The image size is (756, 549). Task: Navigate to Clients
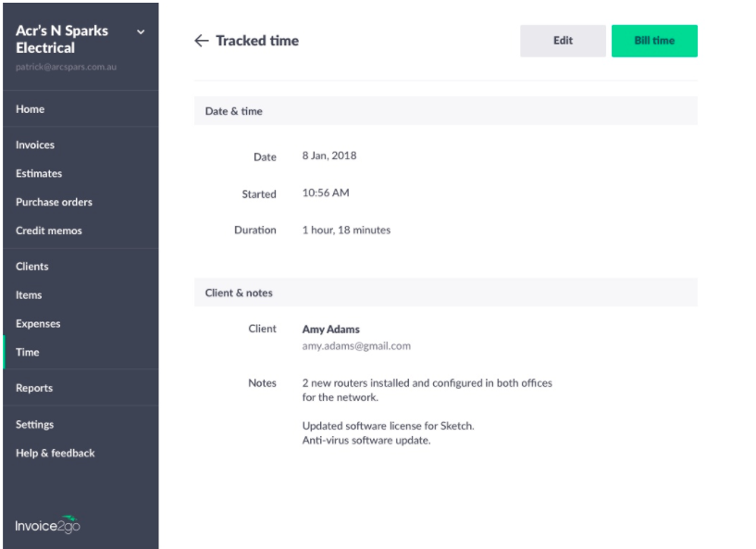point(31,267)
